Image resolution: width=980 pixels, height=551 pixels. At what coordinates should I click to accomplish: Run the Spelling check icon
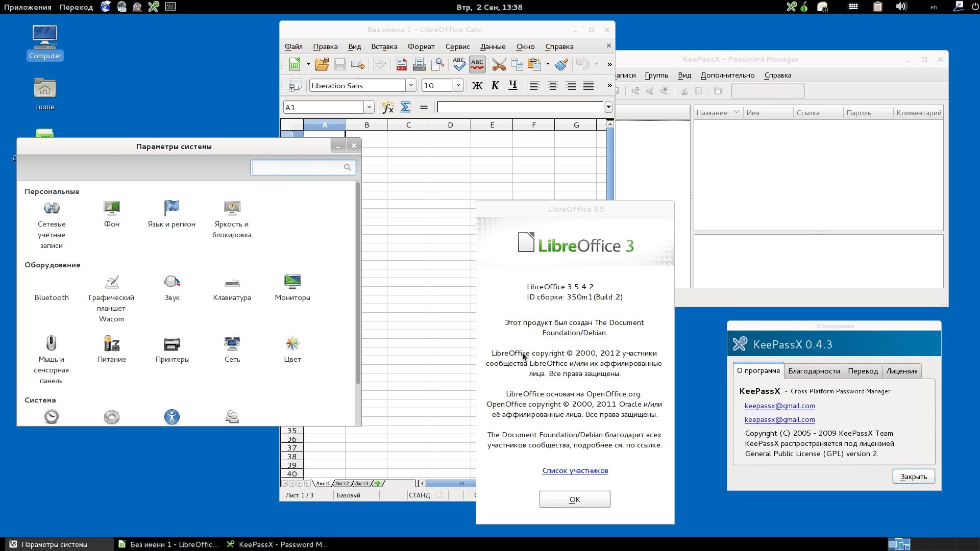click(x=459, y=64)
